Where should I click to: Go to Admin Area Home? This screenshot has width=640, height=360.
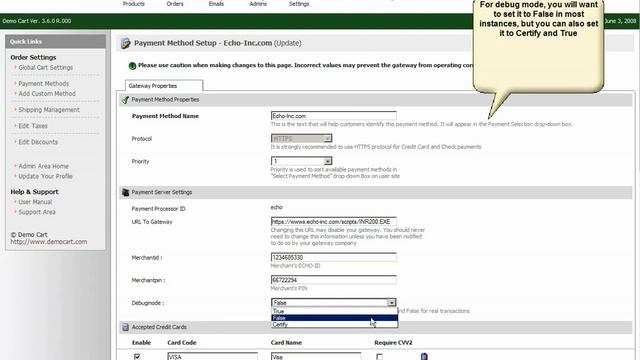pos(43,166)
